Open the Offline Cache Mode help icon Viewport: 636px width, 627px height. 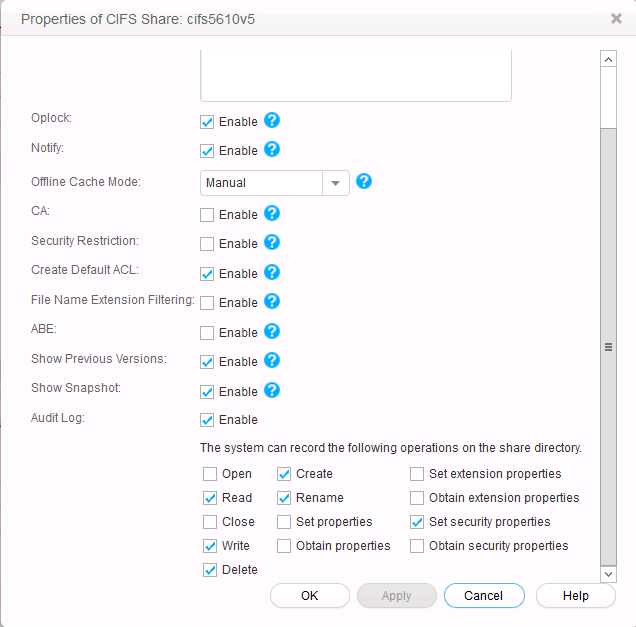click(364, 182)
